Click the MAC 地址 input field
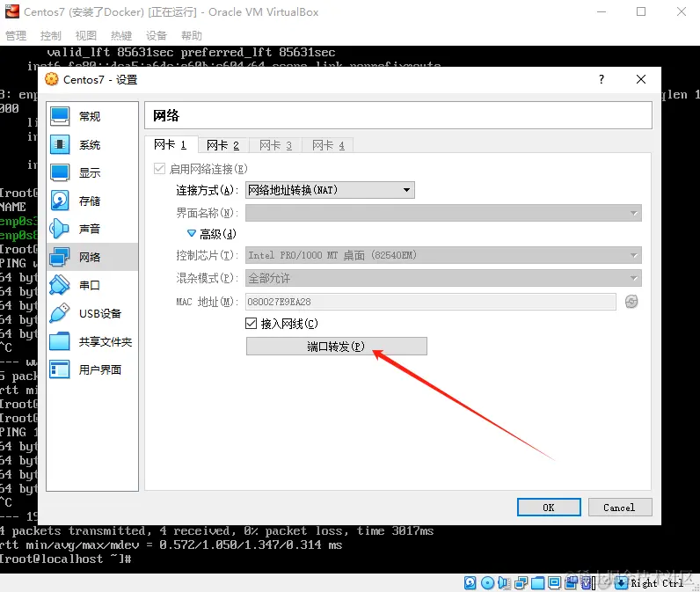 tap(431, 302)
